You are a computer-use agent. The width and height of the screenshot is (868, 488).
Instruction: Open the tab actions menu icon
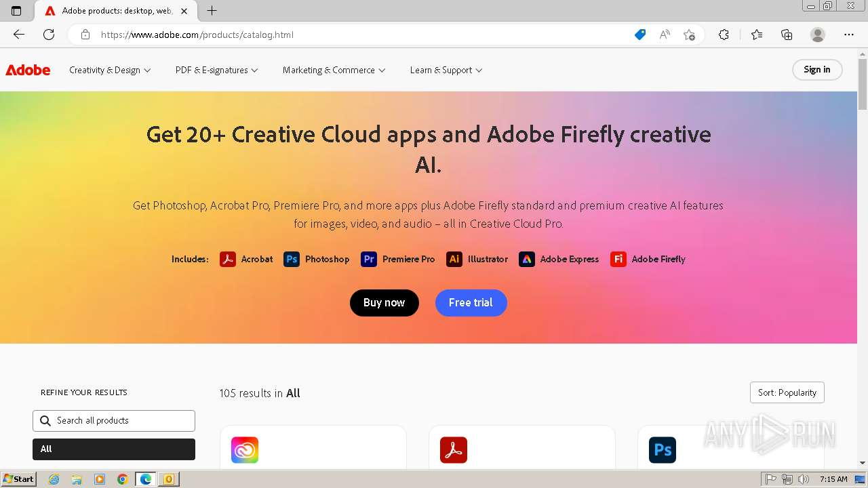coord(16,11)
